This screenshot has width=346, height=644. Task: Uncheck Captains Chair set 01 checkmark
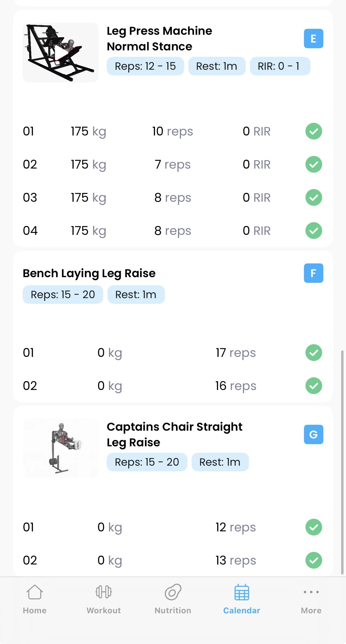pyautogui.click(x=314, y=527)
